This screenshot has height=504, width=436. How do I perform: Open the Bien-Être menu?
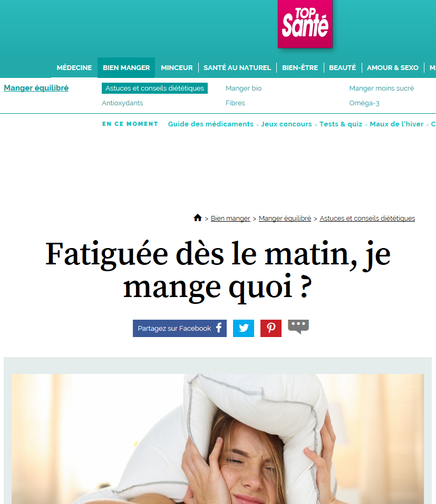[x=300, y=68]
